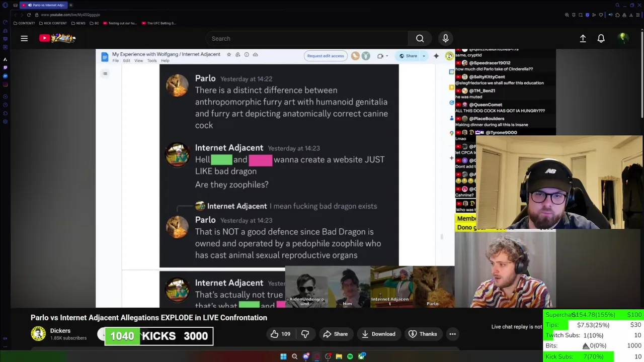Screen dimensions: 644x362
Task: Open the File menu in Google Docs
Action: point(115,61)
